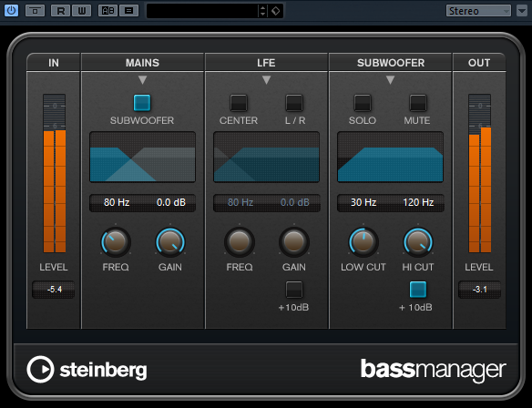Collapse the LFE section triangle
The width and height of the screenshot is (532, 408).
point(266,80)
